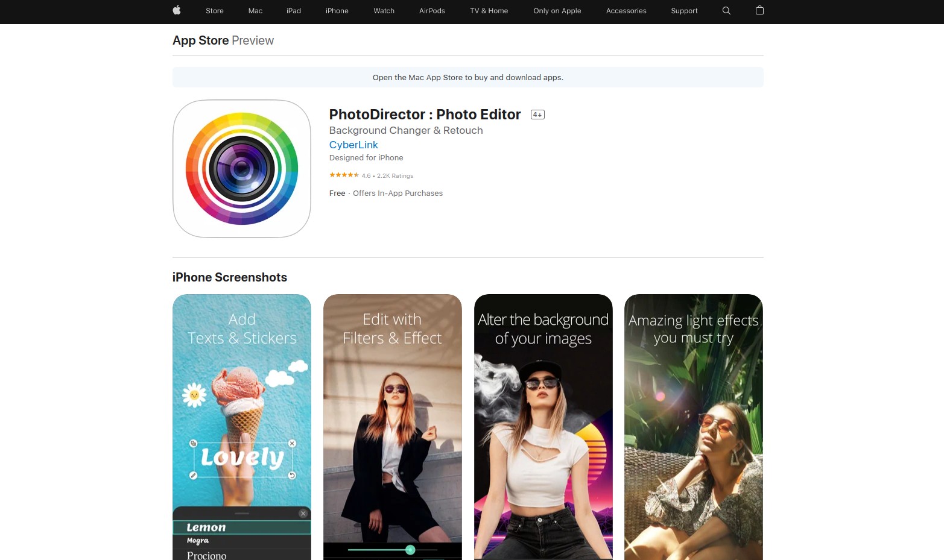
Task: Select iPad in the navigation bar
Action: [294, 11]
